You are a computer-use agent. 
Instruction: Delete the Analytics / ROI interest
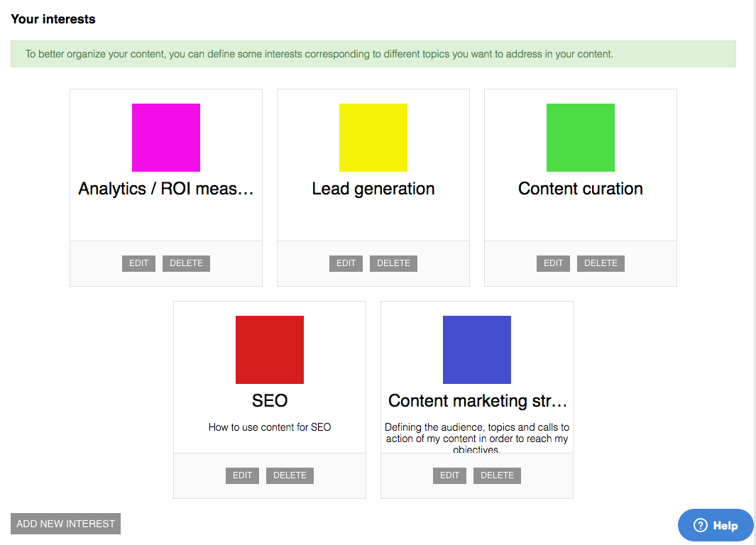click(x=186, y=263)
